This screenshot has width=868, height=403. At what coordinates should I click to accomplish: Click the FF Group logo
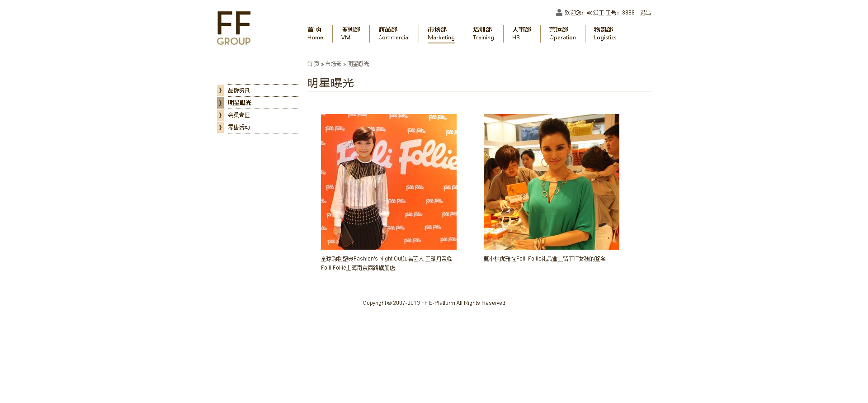point(234,28)
